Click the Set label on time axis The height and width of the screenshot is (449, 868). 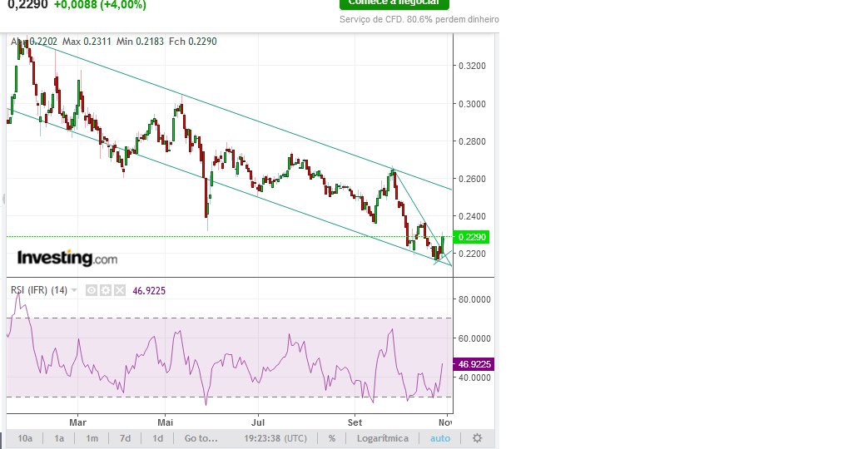(355, 422)
